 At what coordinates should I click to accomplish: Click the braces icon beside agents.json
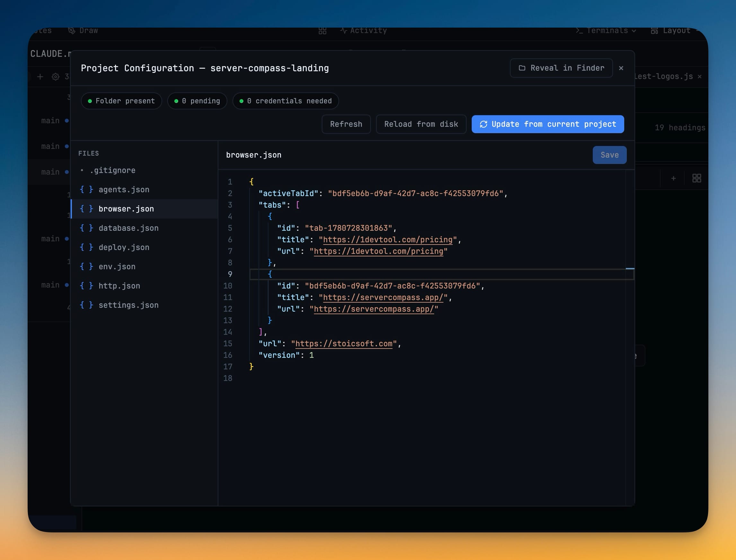(86, 189)
